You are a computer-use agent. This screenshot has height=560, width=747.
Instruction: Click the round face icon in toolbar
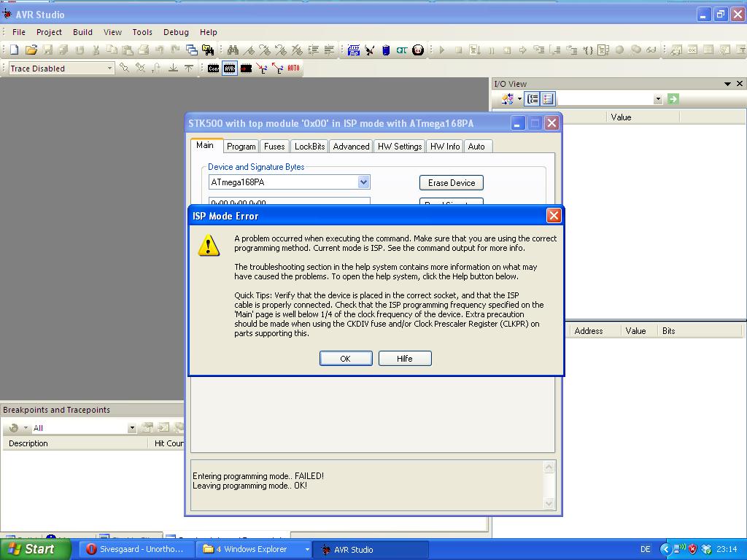click(418, 50)
